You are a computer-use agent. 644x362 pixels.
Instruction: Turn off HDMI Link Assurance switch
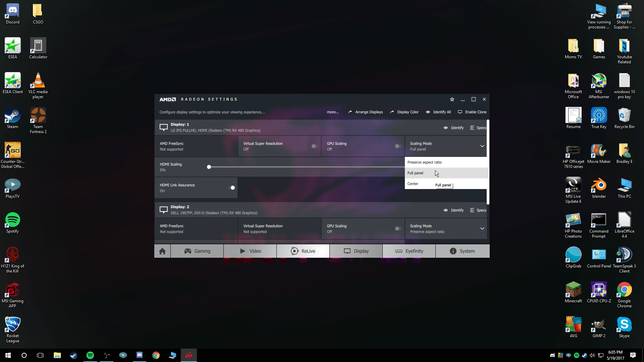coord(231,188)
